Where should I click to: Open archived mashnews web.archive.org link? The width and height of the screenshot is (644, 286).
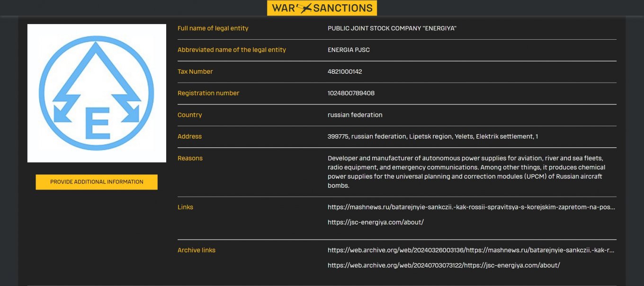472,250
